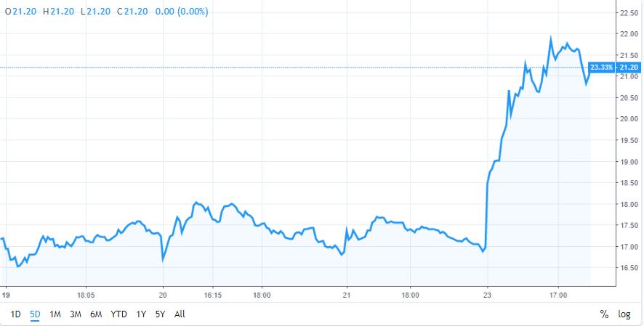The width and height of the screenshot is (644, 326).
Task: Show All available history
Action: [x=180, y=314]
